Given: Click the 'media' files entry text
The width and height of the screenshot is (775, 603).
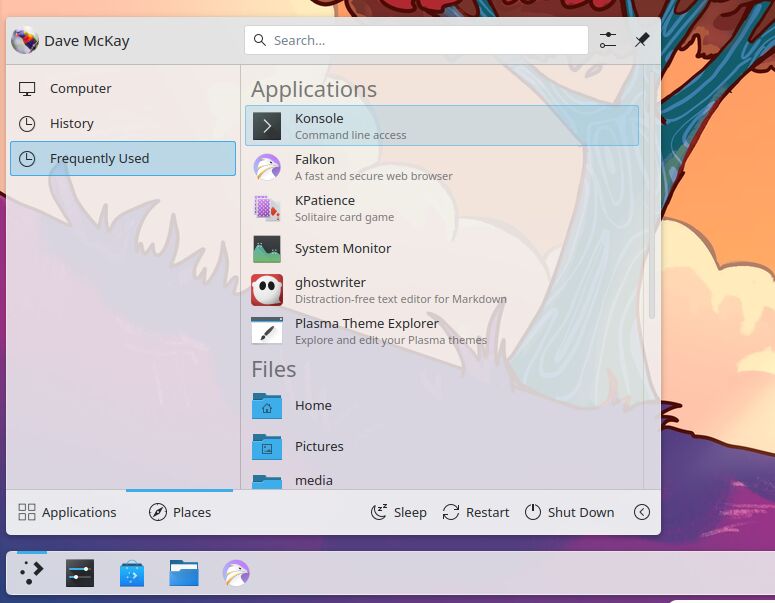Looking at the screenshot, I should pyautogui.click(x=314, y=480).
